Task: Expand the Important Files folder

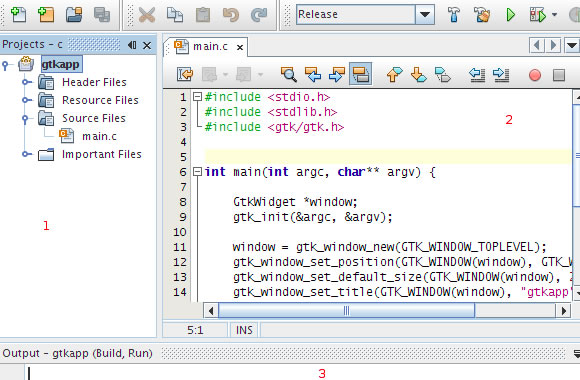Action: pos(26,154)
